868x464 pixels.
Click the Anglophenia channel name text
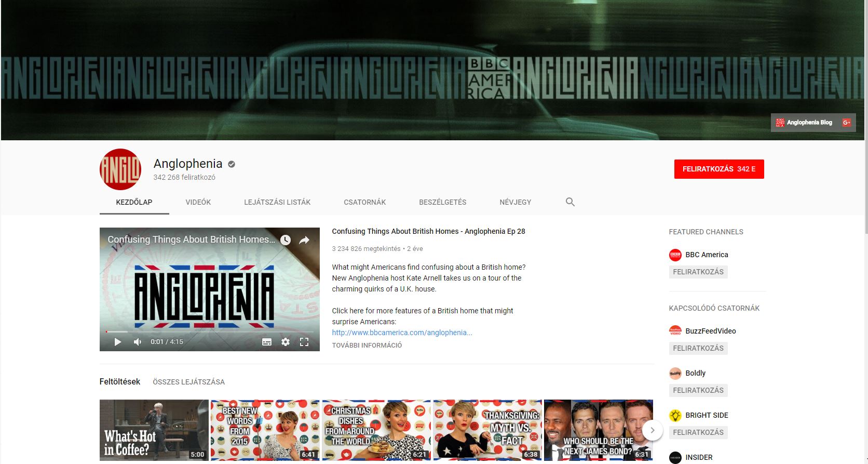pyautogui.click(x=188, y=164)
